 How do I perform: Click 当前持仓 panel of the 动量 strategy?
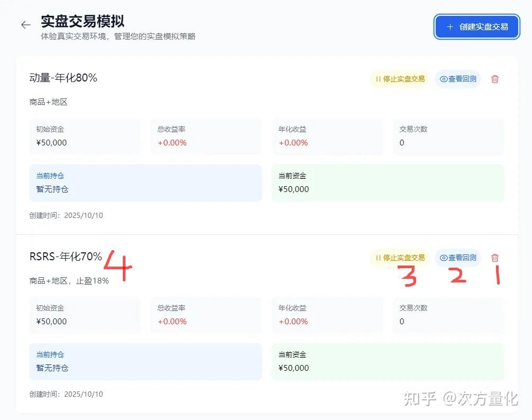click(146, 183)
